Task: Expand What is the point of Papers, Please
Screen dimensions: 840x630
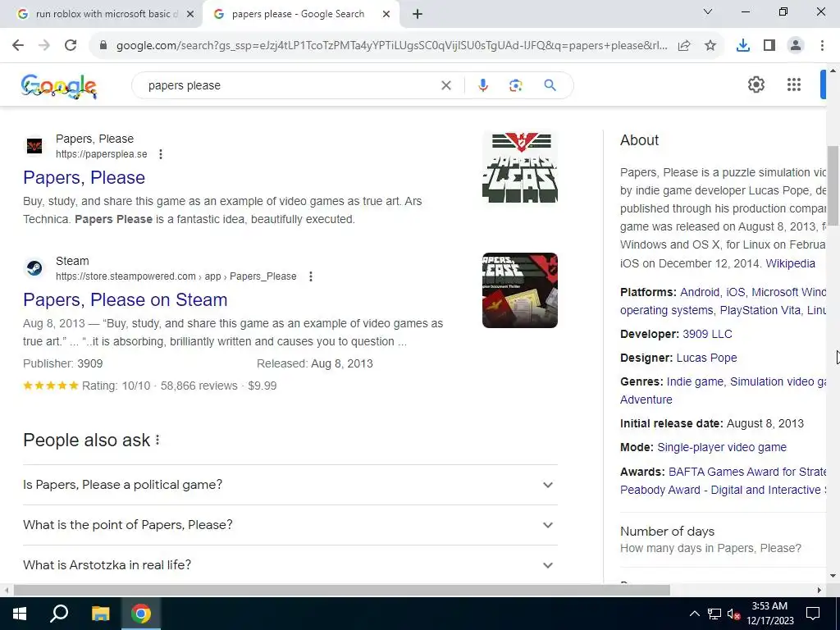Action: [x=290, y=525]
